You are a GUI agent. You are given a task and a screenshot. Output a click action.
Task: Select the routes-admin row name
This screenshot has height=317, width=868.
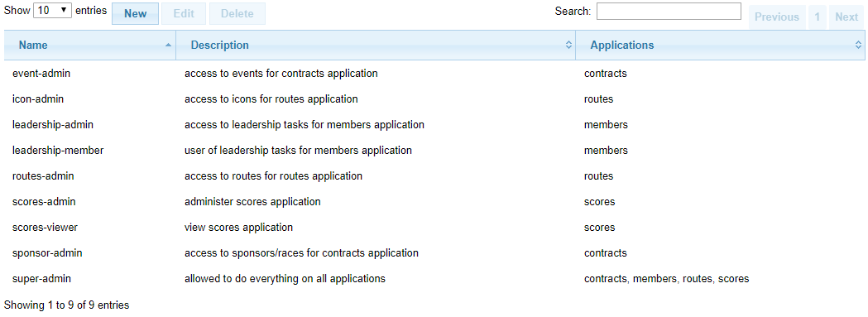point(43,176)
